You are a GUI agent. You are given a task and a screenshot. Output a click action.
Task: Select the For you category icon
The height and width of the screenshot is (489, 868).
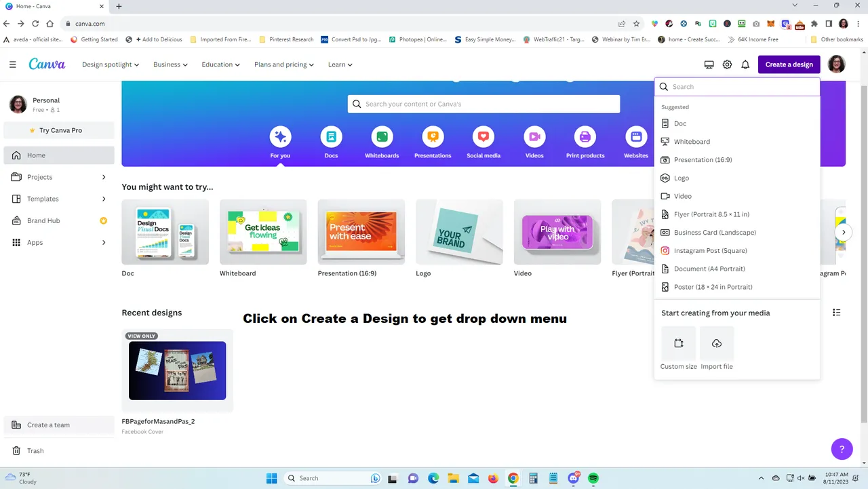[x=280, y=137]
